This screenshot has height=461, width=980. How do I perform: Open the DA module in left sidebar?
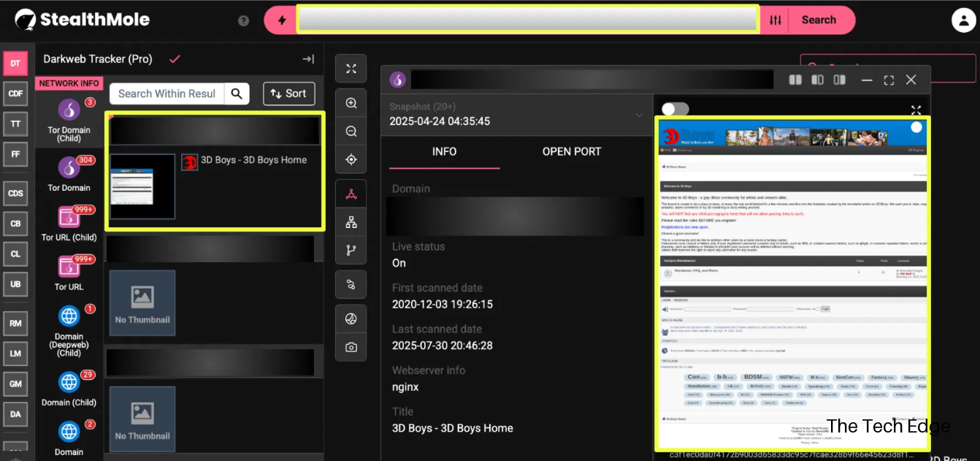tap(15, 414)
